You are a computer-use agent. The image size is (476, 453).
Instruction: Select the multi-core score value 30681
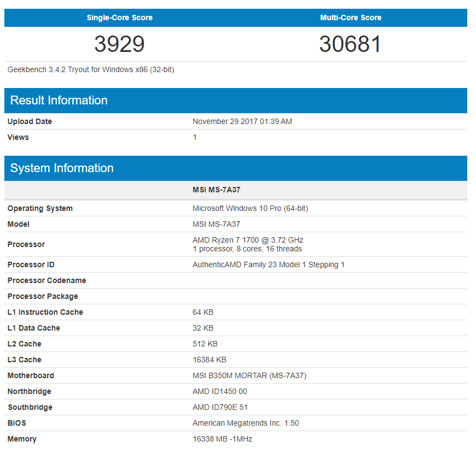(350, 44)
